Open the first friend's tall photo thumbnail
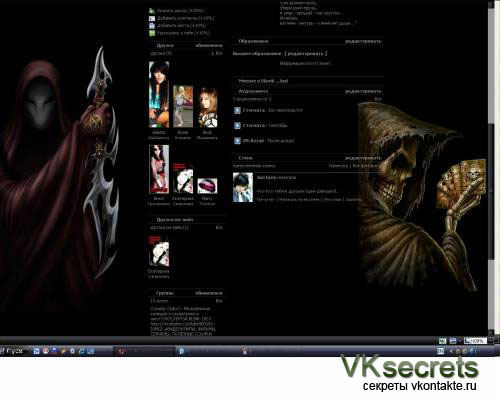 tap(159, 95)
